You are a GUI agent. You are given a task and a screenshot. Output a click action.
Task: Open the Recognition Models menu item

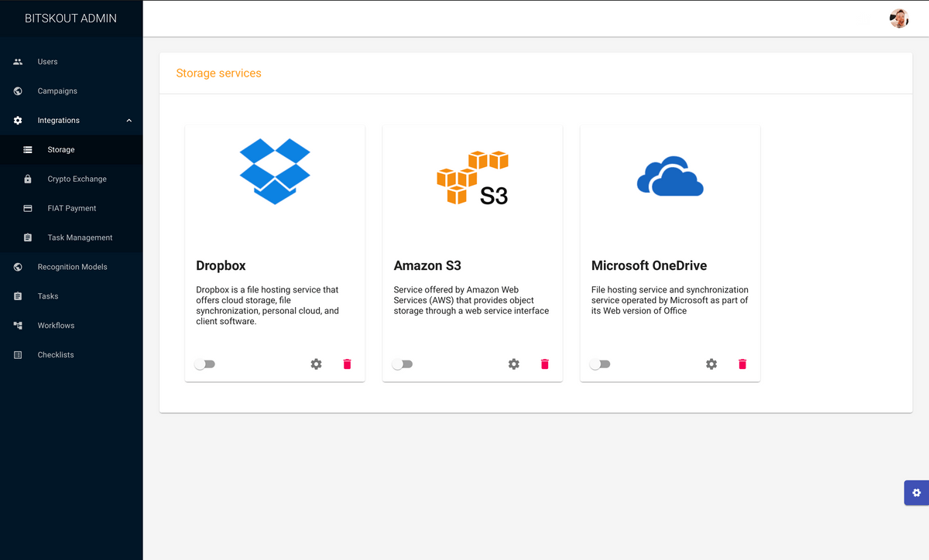[71, 267]
